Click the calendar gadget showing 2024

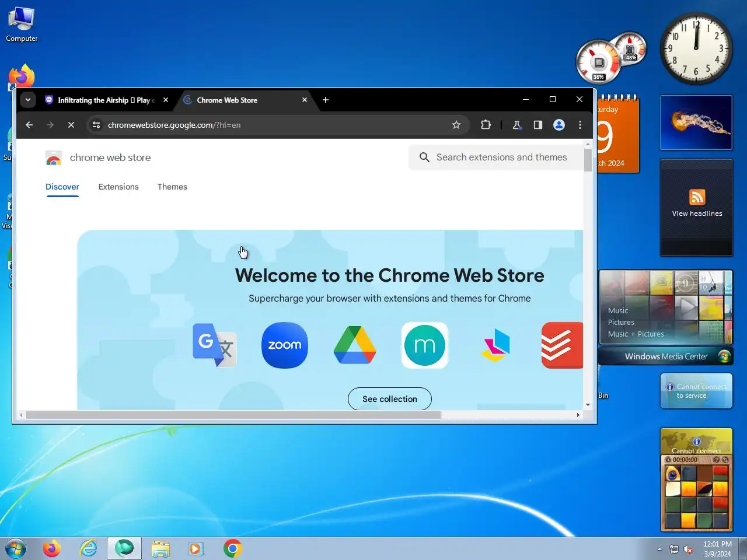(617, 135)
